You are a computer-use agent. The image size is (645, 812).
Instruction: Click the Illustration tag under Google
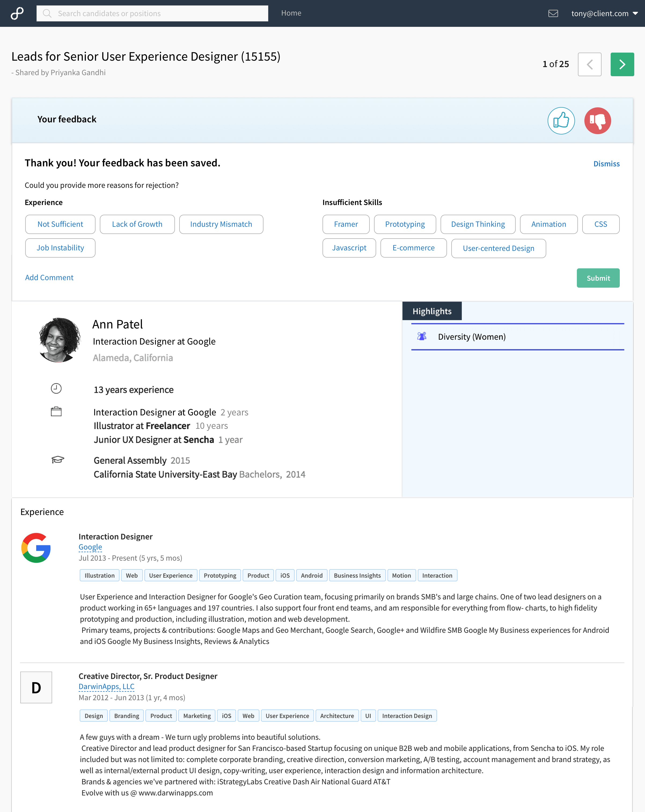[x=99, y=575]
